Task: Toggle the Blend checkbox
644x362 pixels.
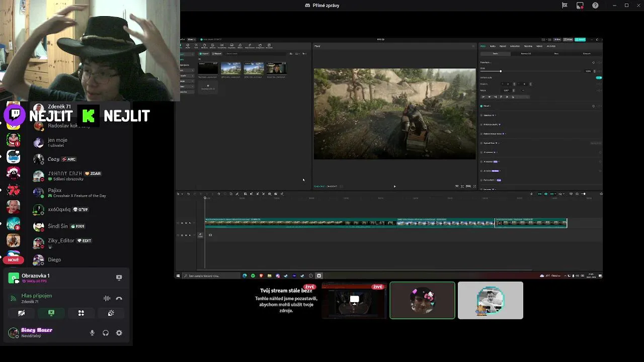Action: tap(481, 106)
